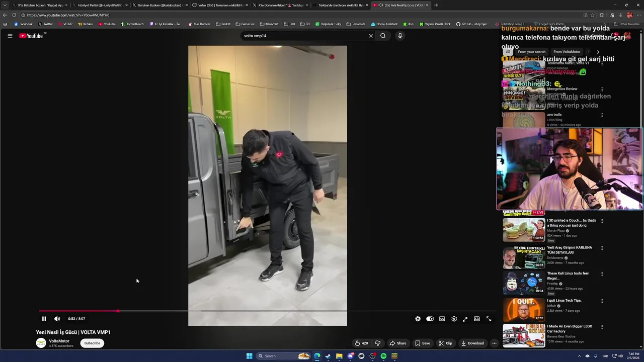Open options for 'Yerli Araç Girişimi KARLUNA' video
The width and height of the screenshot is (644, 362).
[602, 248]
